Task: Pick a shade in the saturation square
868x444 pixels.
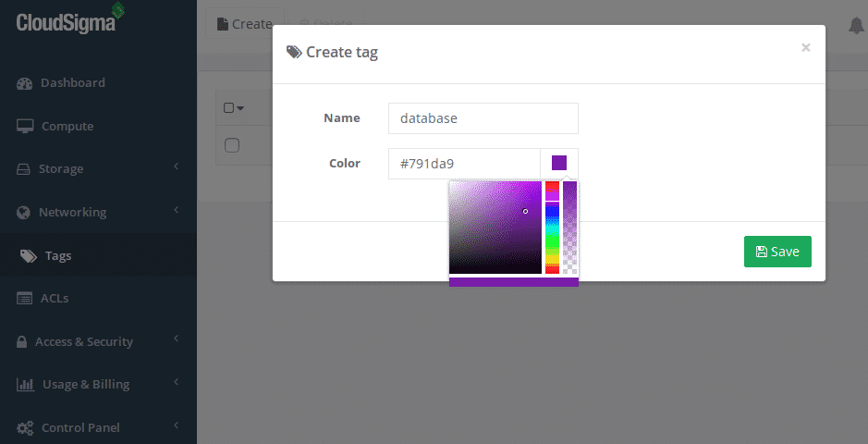Action: click(495, 228)
